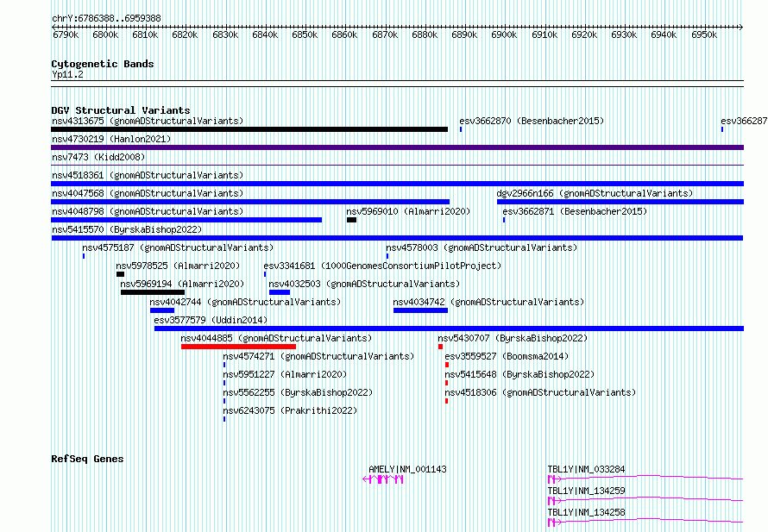Click the chrY:6786388..6959388 region label
Viewport: 768px width, 532px height.
point(106,18)
